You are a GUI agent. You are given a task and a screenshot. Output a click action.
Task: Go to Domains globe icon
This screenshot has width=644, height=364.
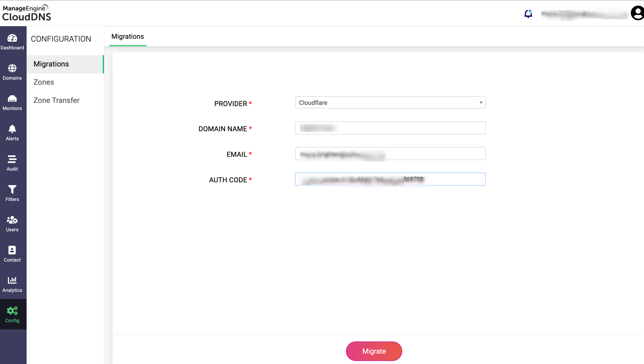(12, 68)
